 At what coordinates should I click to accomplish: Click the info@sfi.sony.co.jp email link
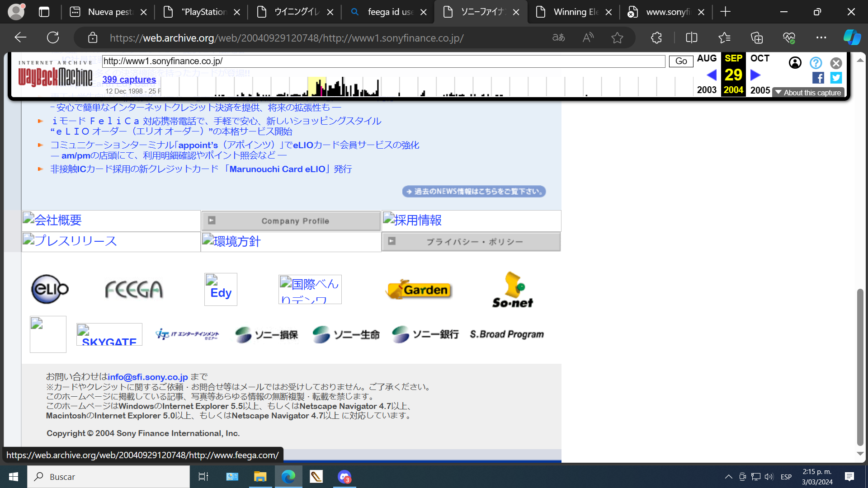pos(148,377)
